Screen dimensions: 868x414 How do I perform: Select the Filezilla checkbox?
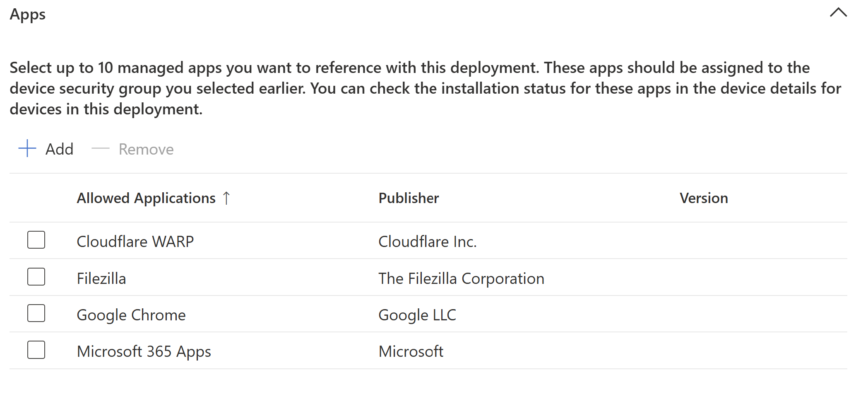pos(36,277)
